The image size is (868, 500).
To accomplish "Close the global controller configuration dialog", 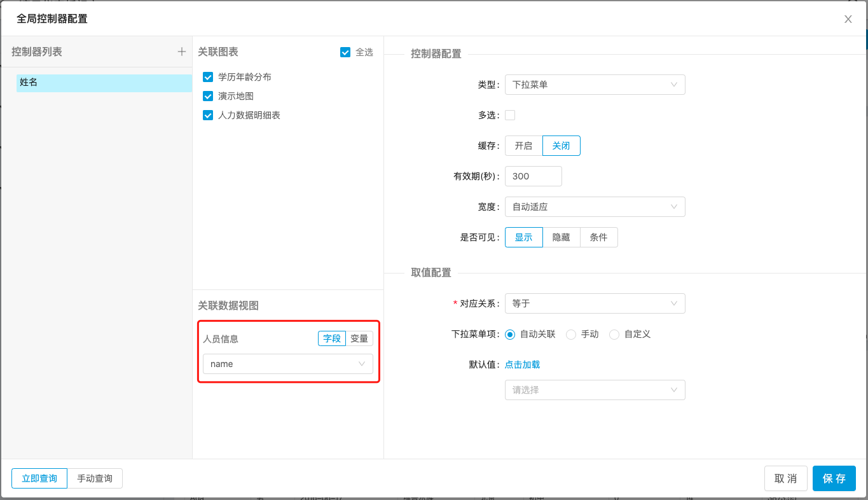I will pos(848,19).
